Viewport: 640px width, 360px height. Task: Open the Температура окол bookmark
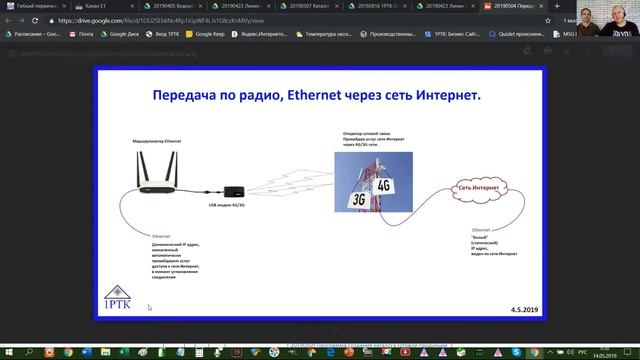click(324, 34)
